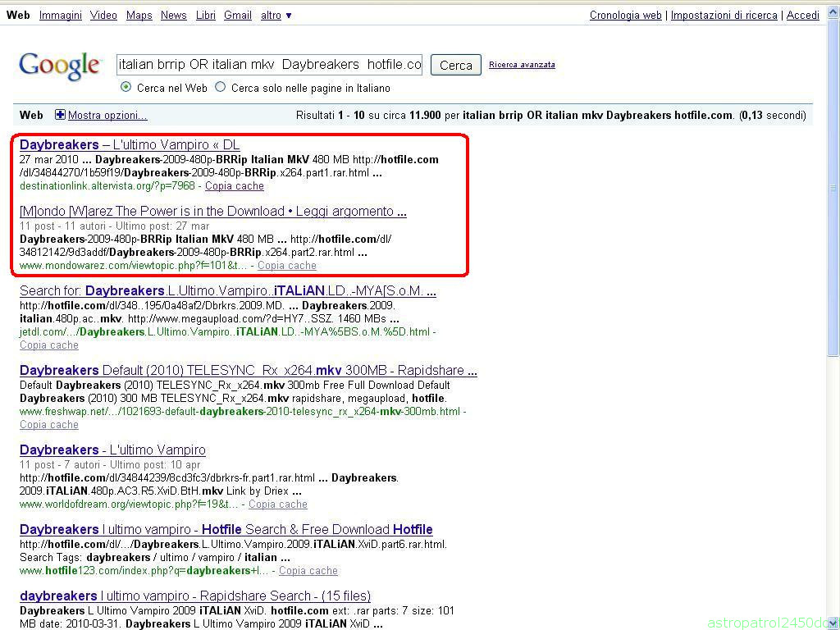Screen dimensions: 840x630
Task: Open cached copy of jetdl.com result
Action: [x=49, y=345]
